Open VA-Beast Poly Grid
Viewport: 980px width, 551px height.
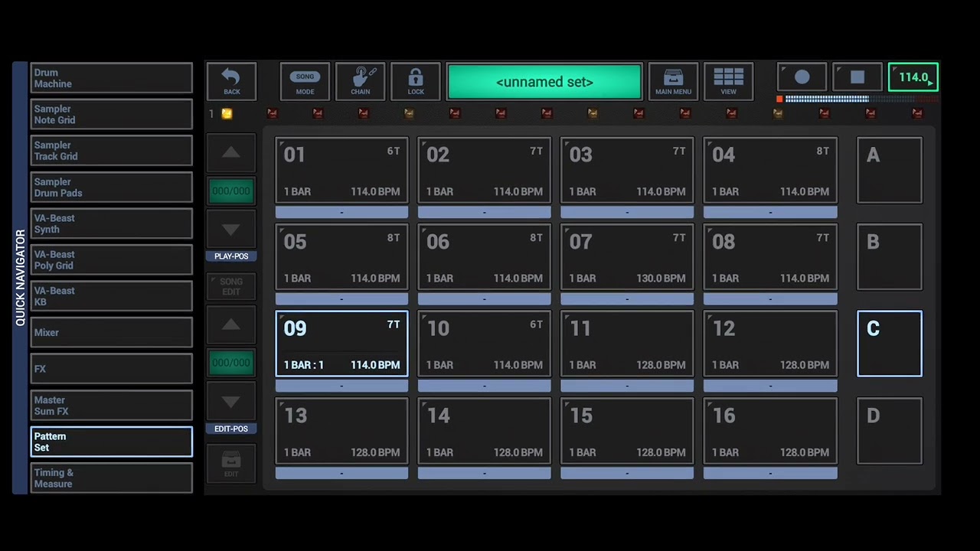click(x=112, y=260)
